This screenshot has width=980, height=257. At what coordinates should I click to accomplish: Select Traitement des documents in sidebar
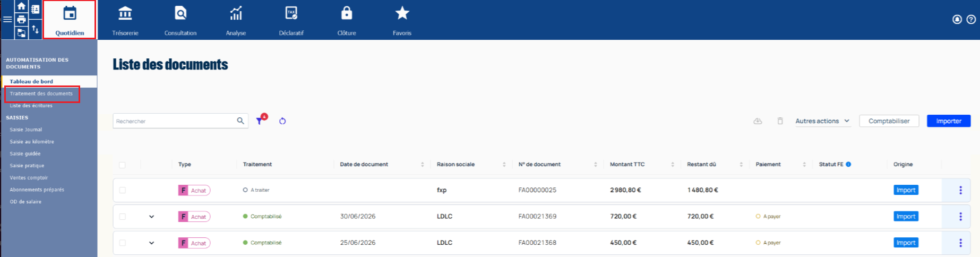tap(41, 94)
